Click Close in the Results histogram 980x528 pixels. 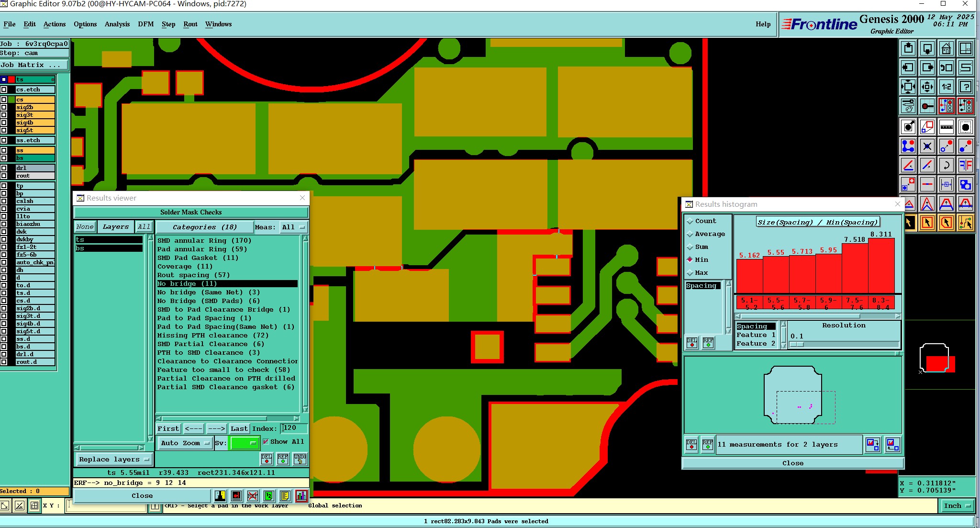click(792, 463)
